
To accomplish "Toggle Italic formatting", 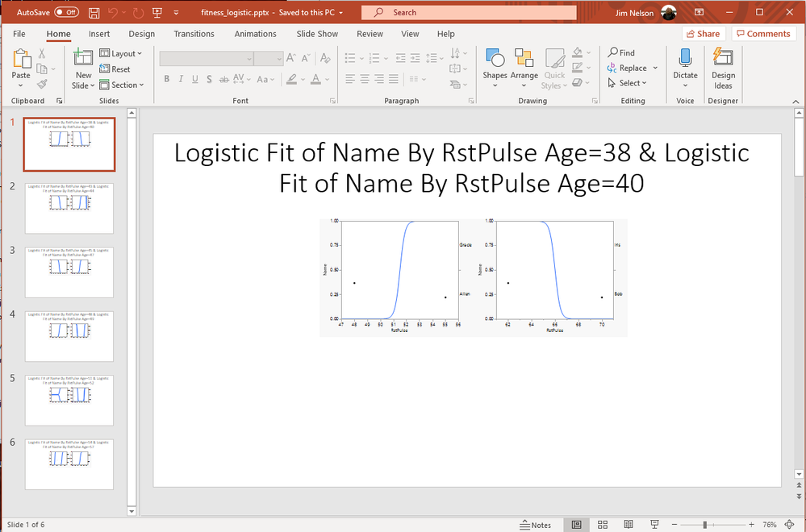I will click(x=180, y=79).
